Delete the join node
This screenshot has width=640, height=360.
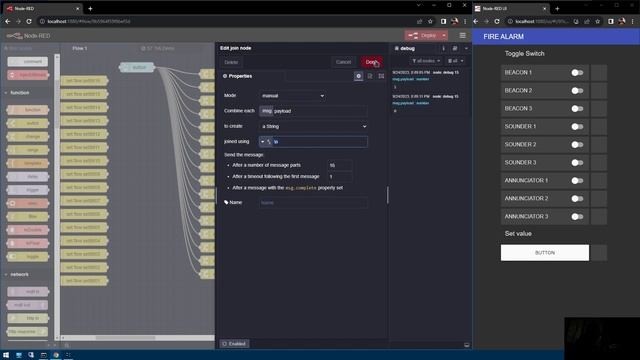tap(231, 62)
